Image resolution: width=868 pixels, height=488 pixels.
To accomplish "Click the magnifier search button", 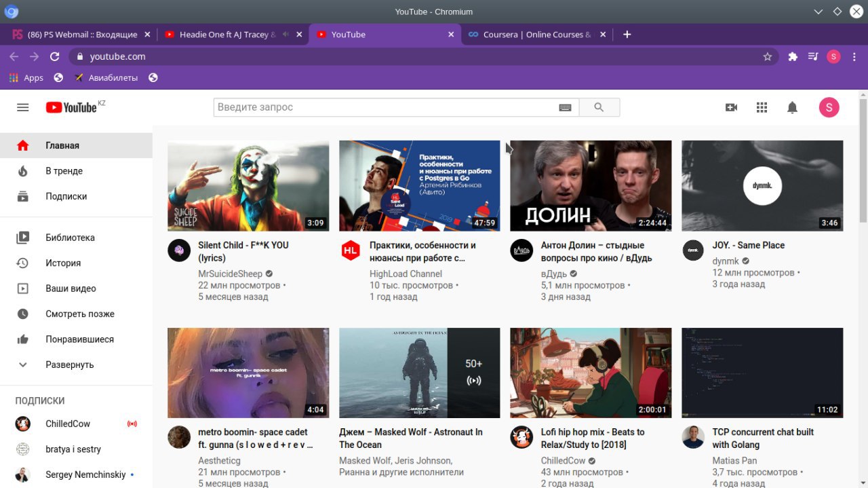I will click(599, 107).
